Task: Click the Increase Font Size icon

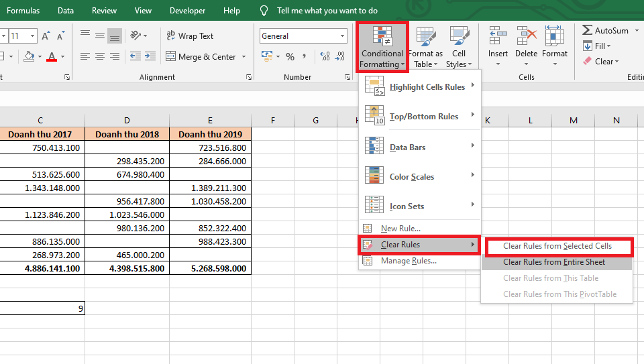Action: [46, 36]
